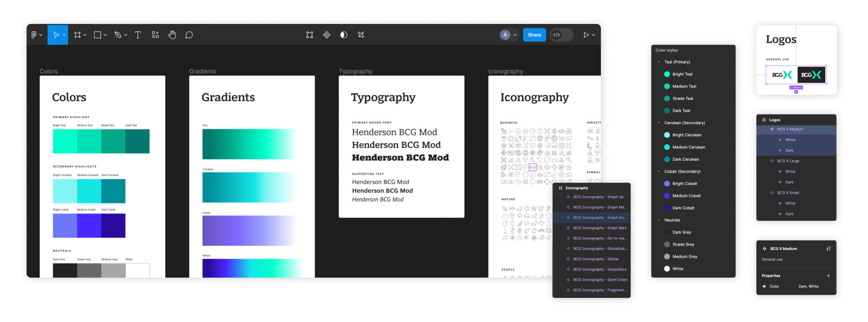Click the Bright Cobalt swatch on Colors frame
The height and width of the screenshot is (322, 868).
(x=65, y=225)
